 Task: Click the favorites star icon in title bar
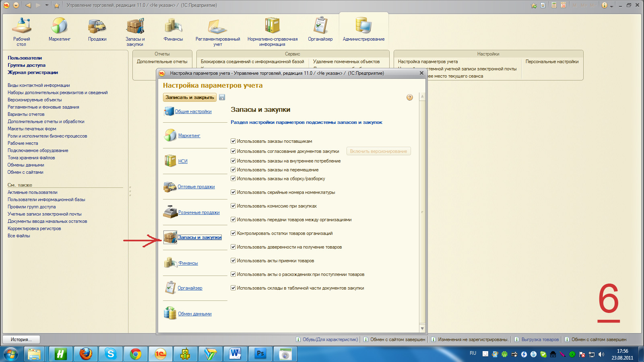pos(57,5)
